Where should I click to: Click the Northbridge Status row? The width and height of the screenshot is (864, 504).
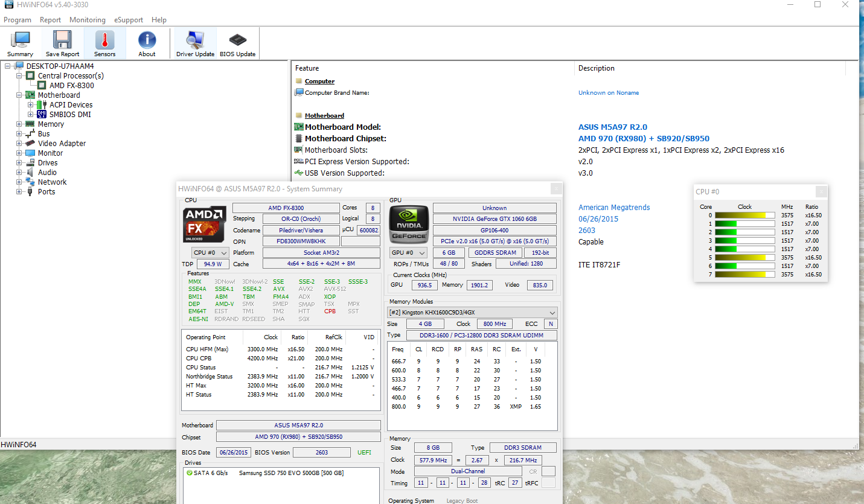281,377
